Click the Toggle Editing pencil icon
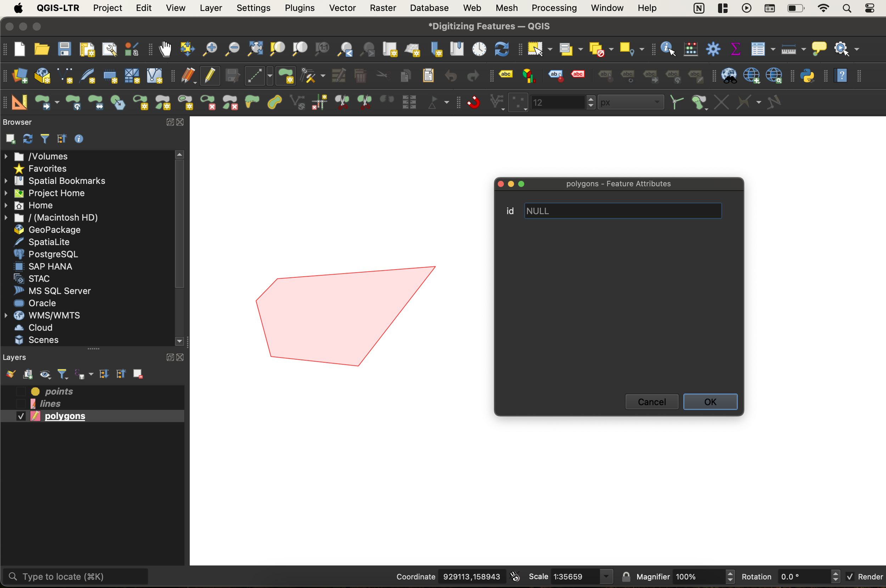This screenshot has width=886, height=588. click(210, 76)
